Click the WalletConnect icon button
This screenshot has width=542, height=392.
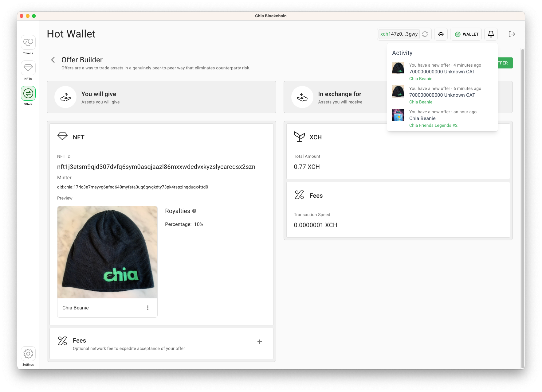[x=441, y=34]
